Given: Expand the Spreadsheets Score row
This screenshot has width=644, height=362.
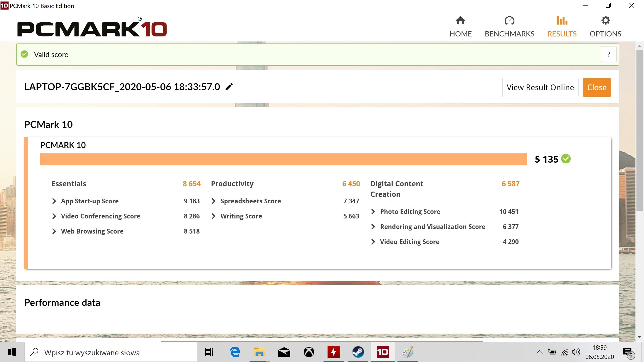Looking at the screenshot, I should [214, 201].
